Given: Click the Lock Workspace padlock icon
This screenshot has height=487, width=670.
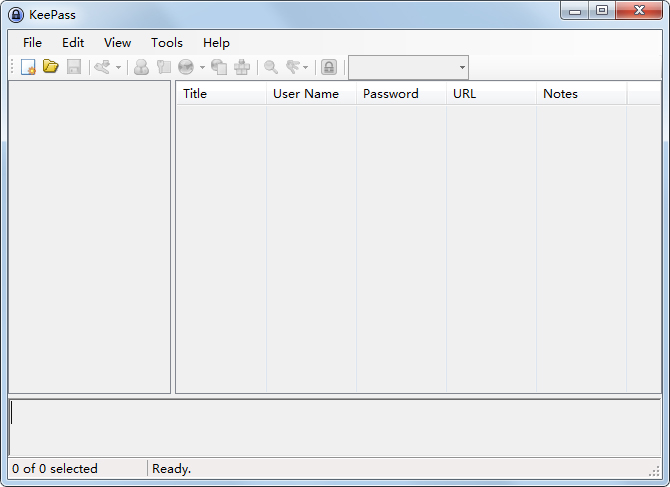Looking at the screenshot, I should pyautogui.click(x=329, y=67).
